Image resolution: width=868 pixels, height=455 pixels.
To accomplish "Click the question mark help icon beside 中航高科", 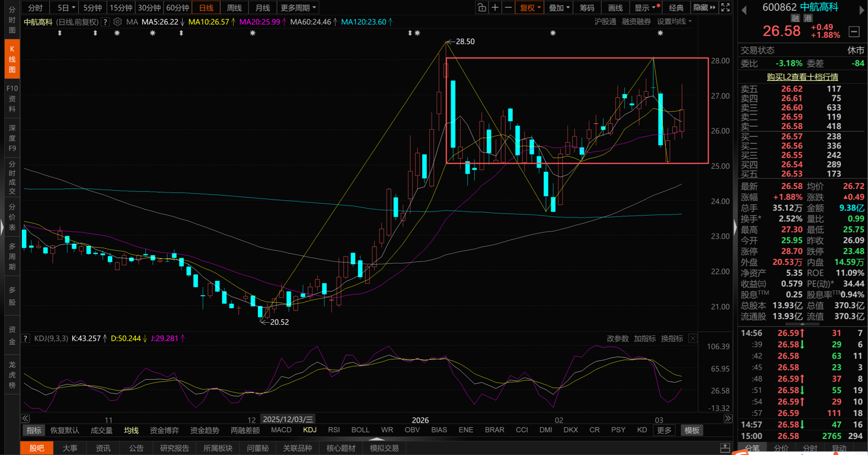I will point(106,22).
